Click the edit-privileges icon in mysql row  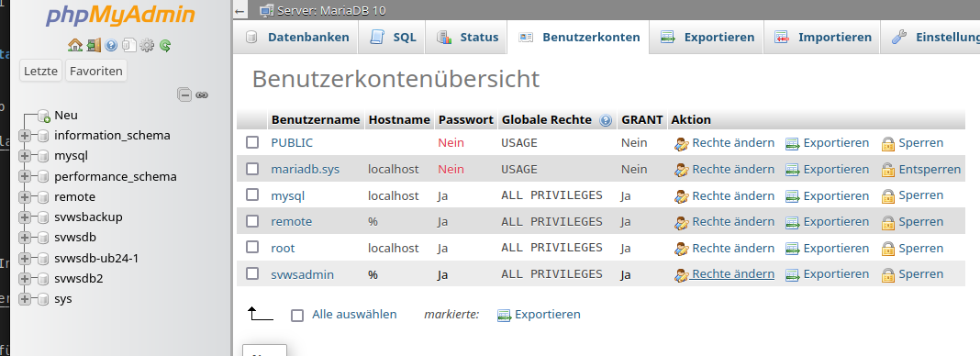tap(681, 196)
